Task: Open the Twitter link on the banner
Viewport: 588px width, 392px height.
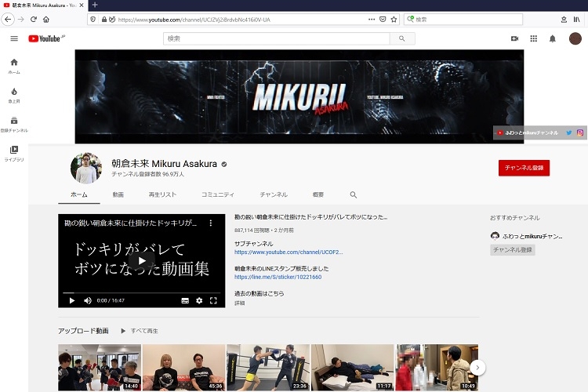Action: click(569, 132)
